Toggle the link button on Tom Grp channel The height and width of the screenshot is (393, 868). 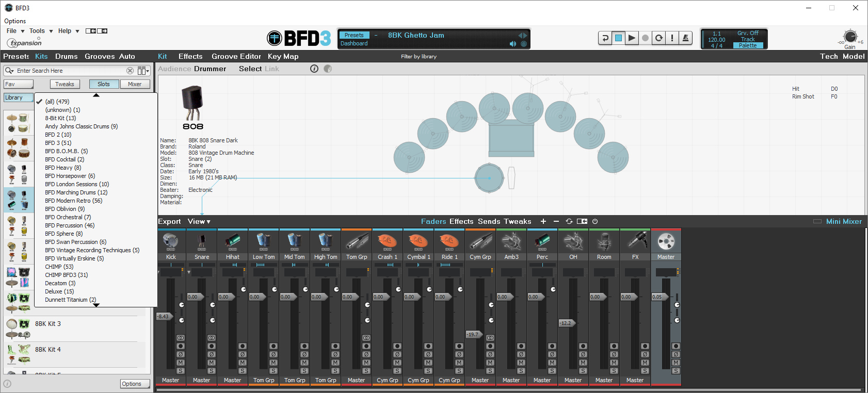[x=366, y=338]
